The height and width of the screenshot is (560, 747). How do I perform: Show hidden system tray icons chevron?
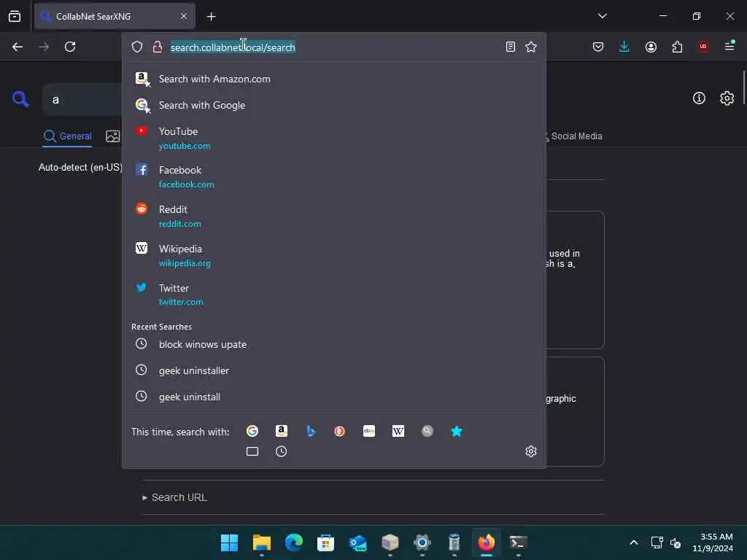634,542
